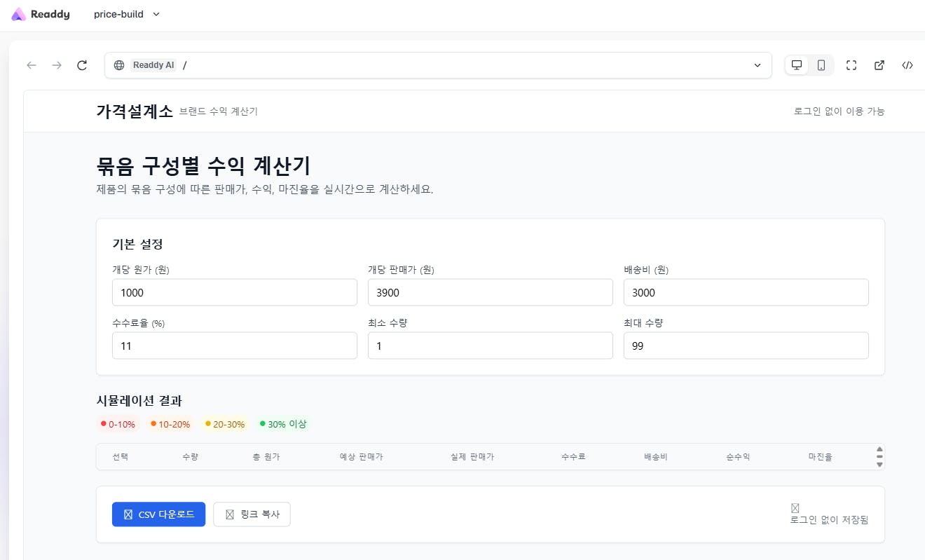Switch to desktop preview mode
Screen dimensions: 925x560
(797, 65)
